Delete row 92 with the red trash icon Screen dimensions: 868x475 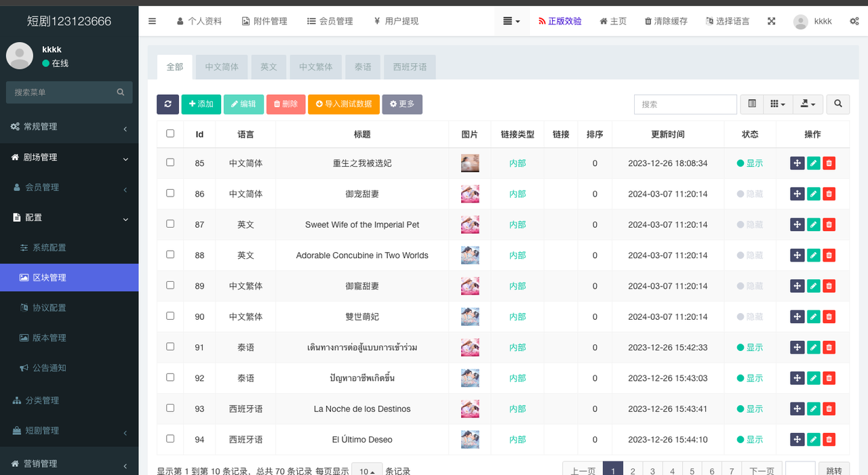829,378
